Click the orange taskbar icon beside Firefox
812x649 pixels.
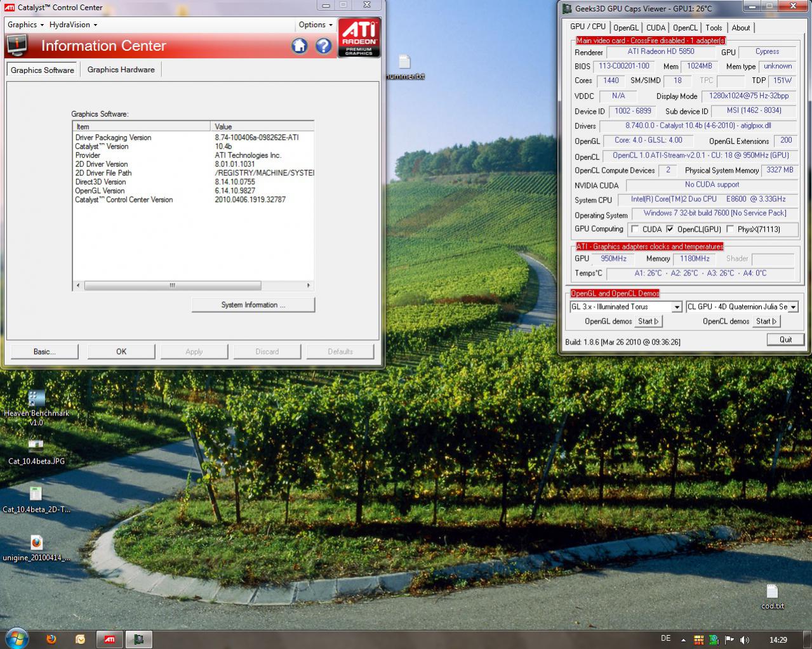coord(81,639)
